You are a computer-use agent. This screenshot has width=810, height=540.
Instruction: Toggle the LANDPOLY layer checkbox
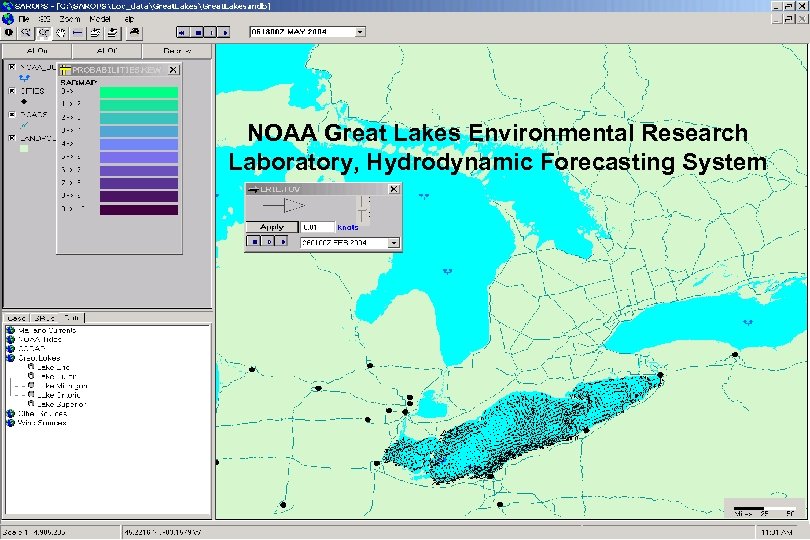(x=12, y=137)
